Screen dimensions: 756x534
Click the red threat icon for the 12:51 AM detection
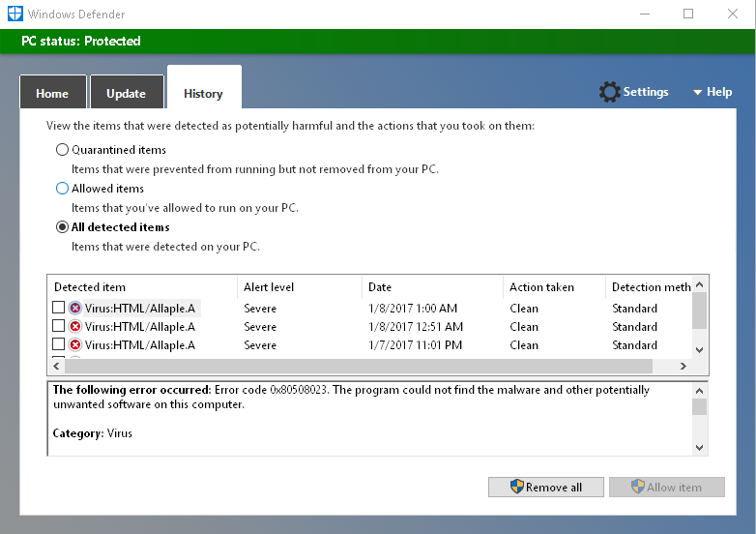click(75, 327)
